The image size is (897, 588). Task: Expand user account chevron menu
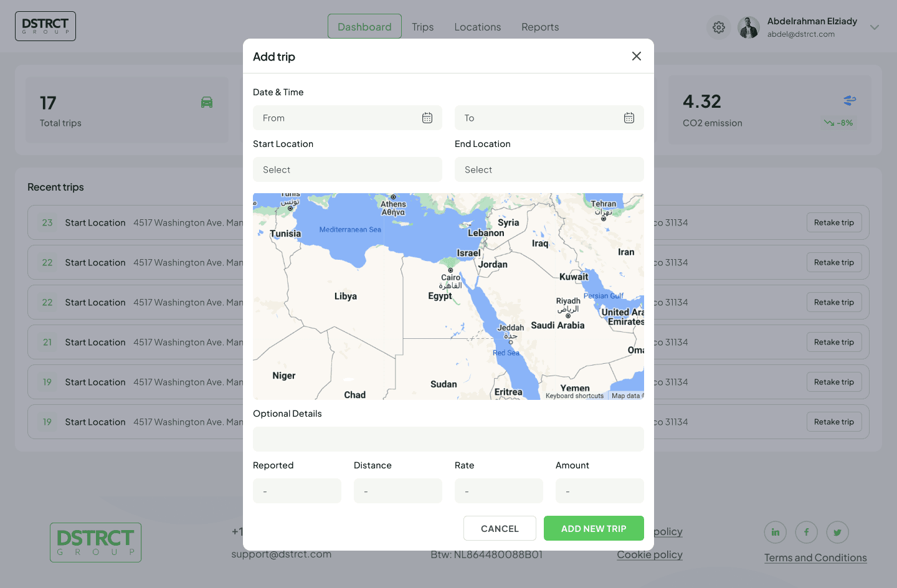click(875, 27)
